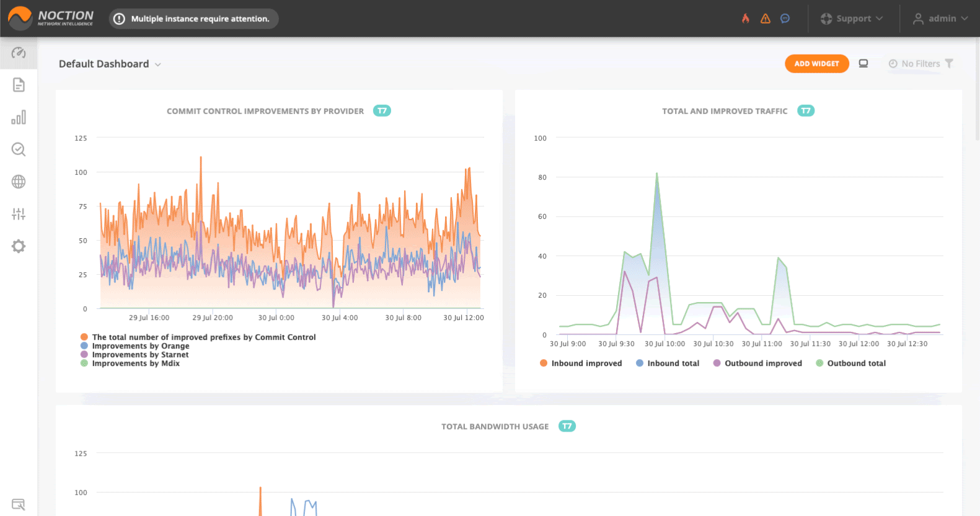Image resolution: width=980 pixels, height=516 pixels.
Task: Click the Support lifebuoy icon
Action: (826, 19)
